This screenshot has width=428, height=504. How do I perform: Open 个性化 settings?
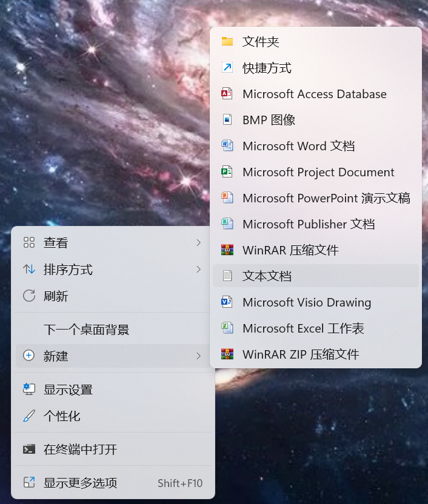coord(113,416)
